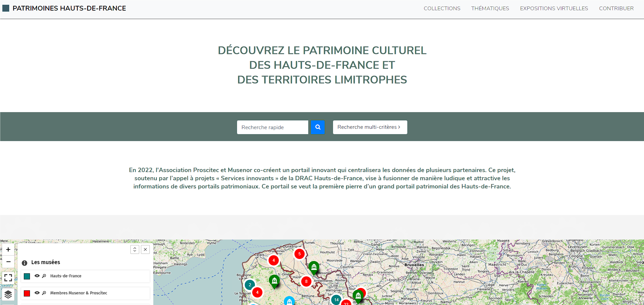Click the Les musées info icon
Screen dimensions: 644x305
point(25,263)
